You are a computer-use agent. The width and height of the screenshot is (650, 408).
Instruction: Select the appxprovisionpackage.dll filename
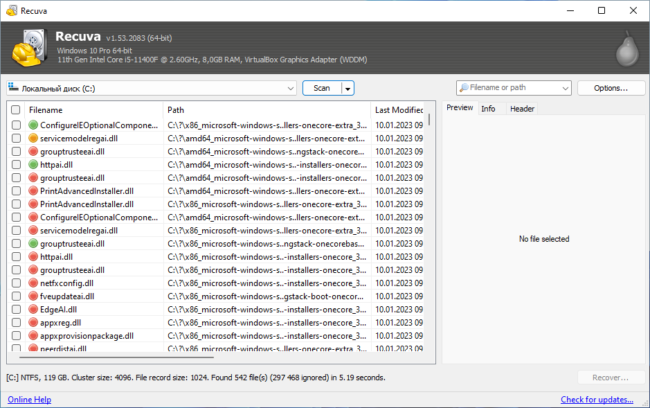point(87,336)
